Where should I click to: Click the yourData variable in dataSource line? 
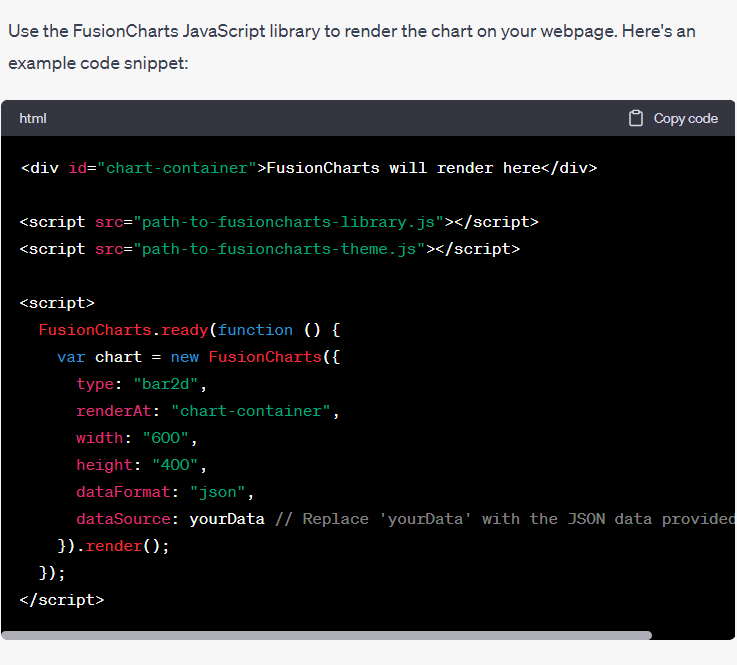[x=227, y=519]
